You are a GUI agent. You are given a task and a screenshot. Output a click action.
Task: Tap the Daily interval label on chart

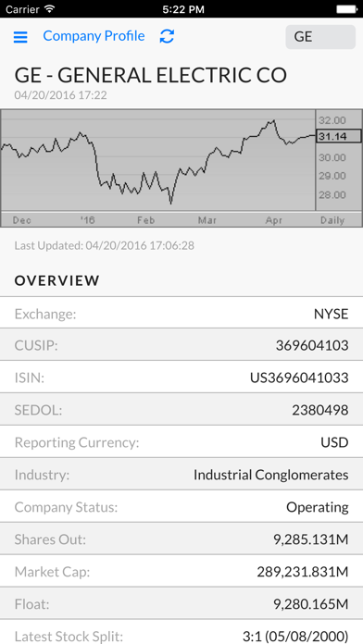(332, 220)
